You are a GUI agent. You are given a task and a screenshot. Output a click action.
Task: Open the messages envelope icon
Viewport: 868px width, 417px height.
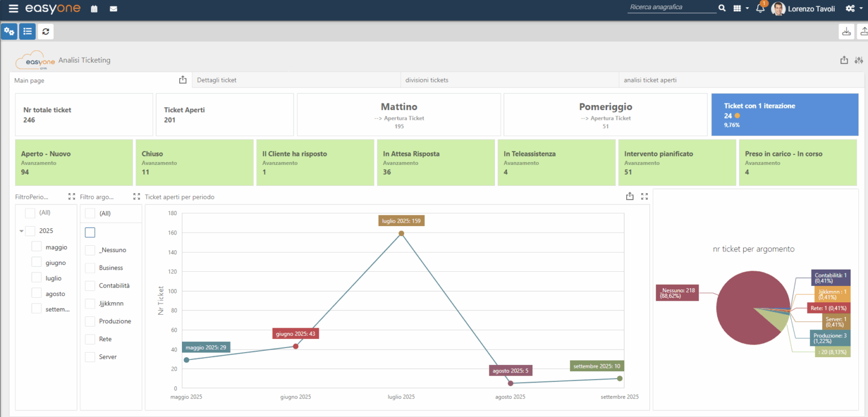point(113,8)
